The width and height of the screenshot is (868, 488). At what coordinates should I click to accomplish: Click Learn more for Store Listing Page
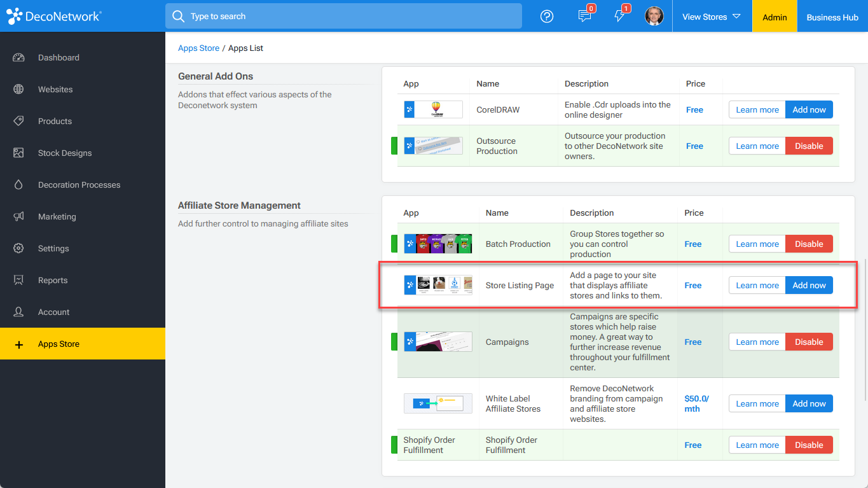(x=757, y=285)
